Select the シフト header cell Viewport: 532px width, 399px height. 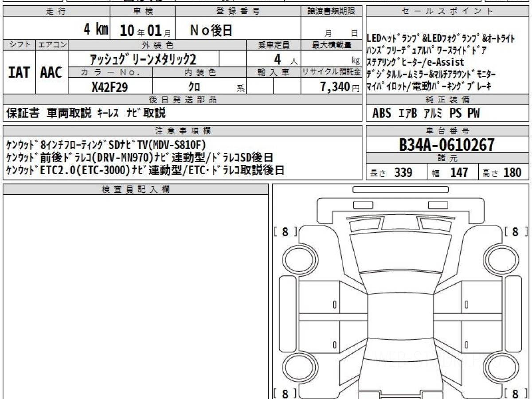(x=19, y=45)
